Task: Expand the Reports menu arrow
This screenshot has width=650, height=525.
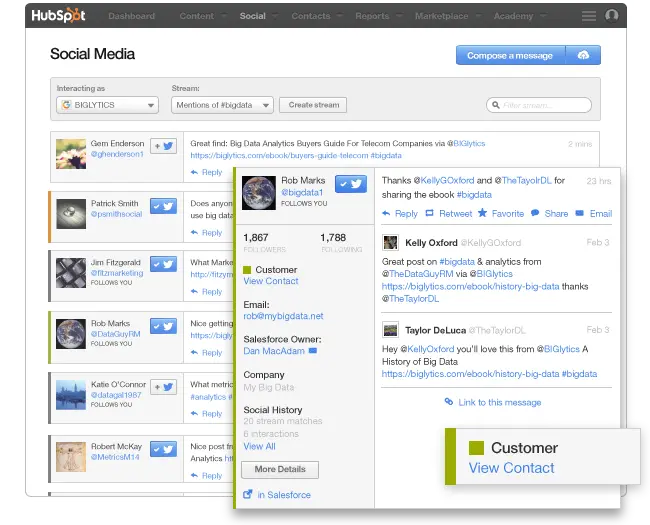Action: 399,16
